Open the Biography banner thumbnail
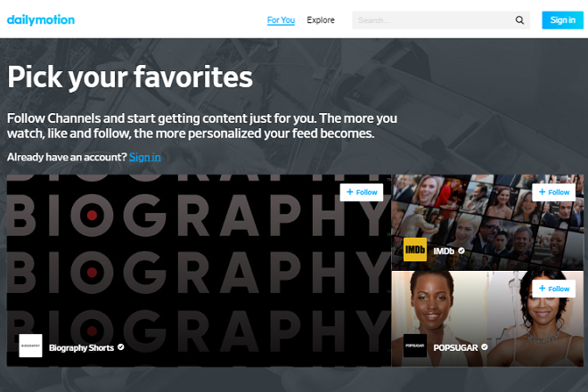 point(199,271)
